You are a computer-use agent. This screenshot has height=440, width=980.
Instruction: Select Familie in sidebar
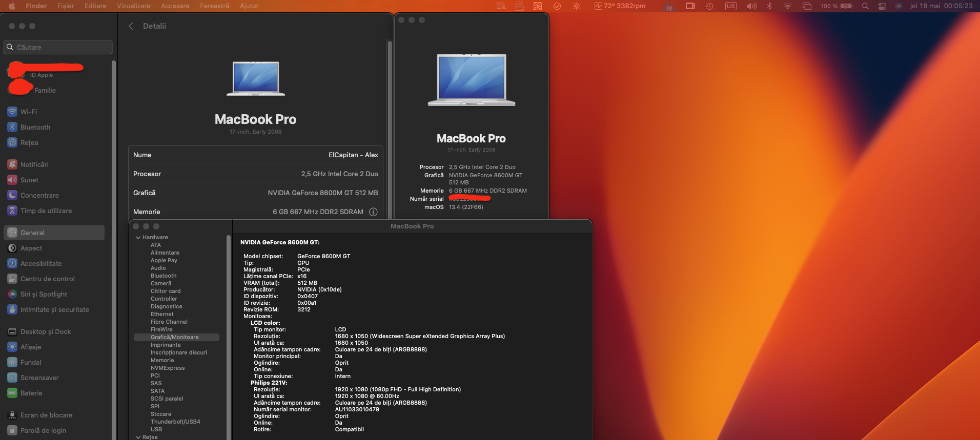pos(45,90)
